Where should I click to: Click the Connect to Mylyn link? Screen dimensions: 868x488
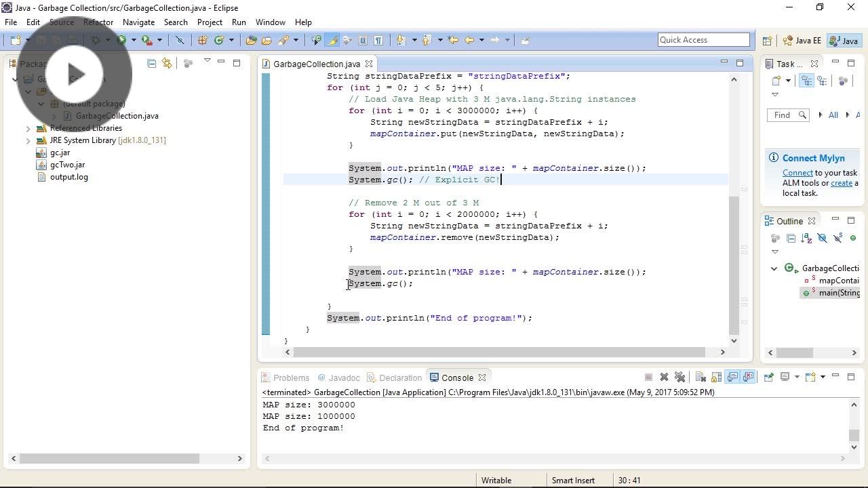797,172
